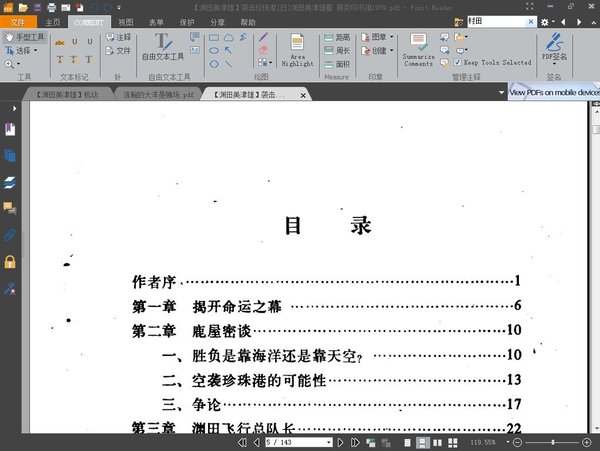Click the magnifier zoom tool icon
600x451 pixels.
(9, 64)
